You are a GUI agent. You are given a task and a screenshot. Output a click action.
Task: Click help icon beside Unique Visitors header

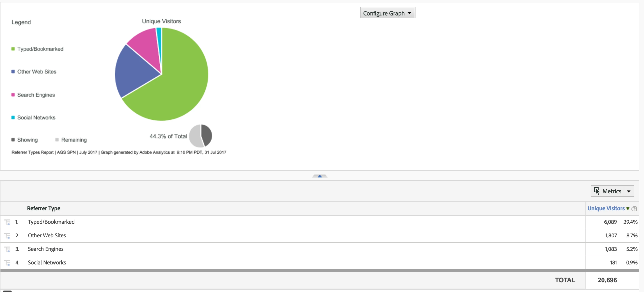pyautogui.click(x=634, y=209)
